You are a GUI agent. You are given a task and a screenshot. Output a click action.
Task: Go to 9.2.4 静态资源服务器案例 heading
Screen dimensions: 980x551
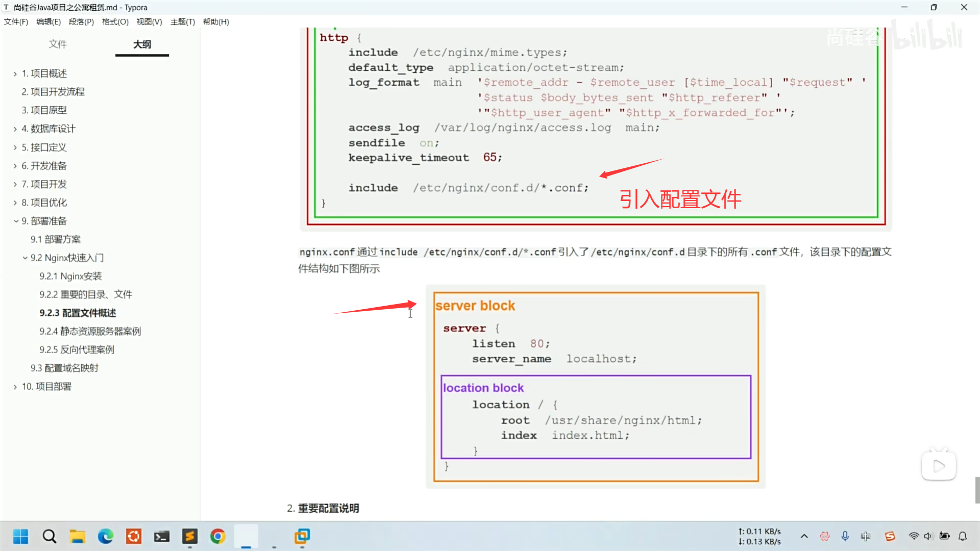90,331
